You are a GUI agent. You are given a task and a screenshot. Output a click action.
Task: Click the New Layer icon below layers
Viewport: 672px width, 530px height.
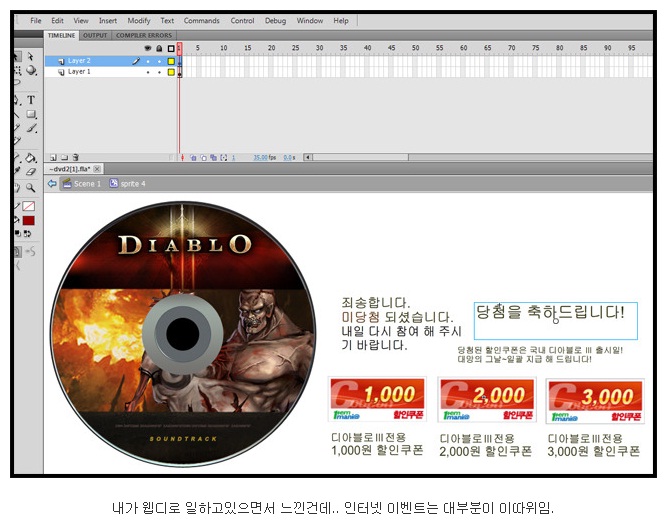pyautogui.click(x=53, y=158)
